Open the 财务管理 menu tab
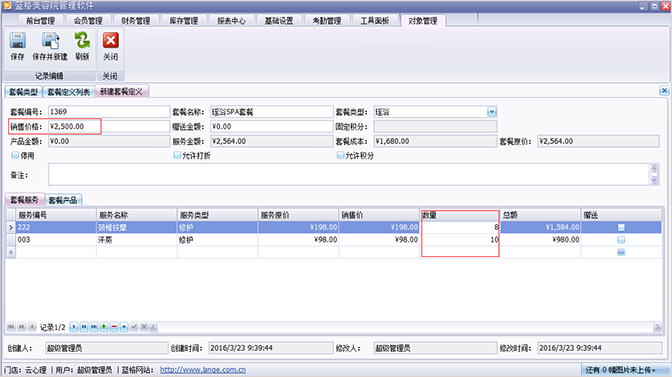 [x=135, y=21]
